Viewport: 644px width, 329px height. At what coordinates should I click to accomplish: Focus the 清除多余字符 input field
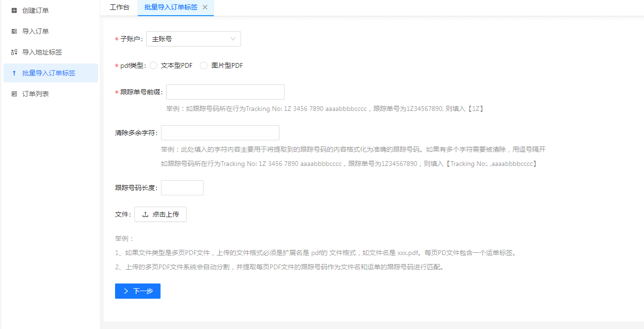point(220,133)
